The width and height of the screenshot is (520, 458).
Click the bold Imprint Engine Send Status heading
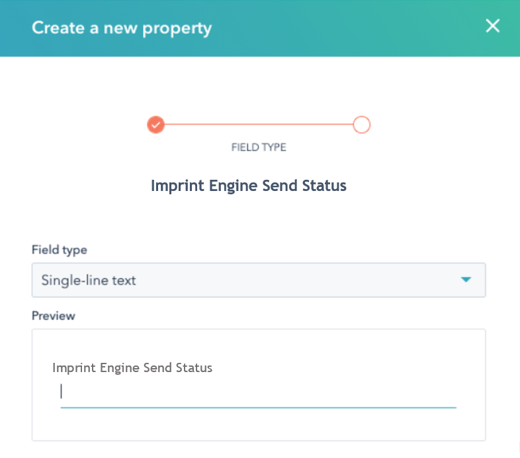[249, 186]
